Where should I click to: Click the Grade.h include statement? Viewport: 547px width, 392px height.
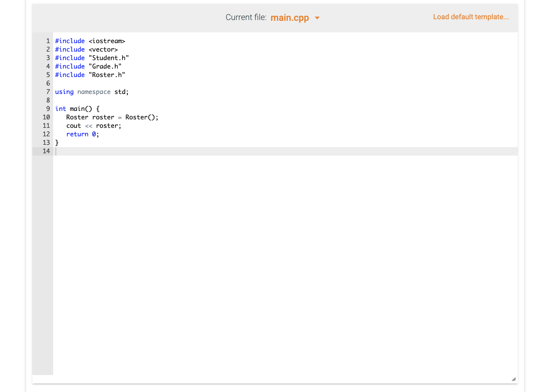(x=88, y=66)
